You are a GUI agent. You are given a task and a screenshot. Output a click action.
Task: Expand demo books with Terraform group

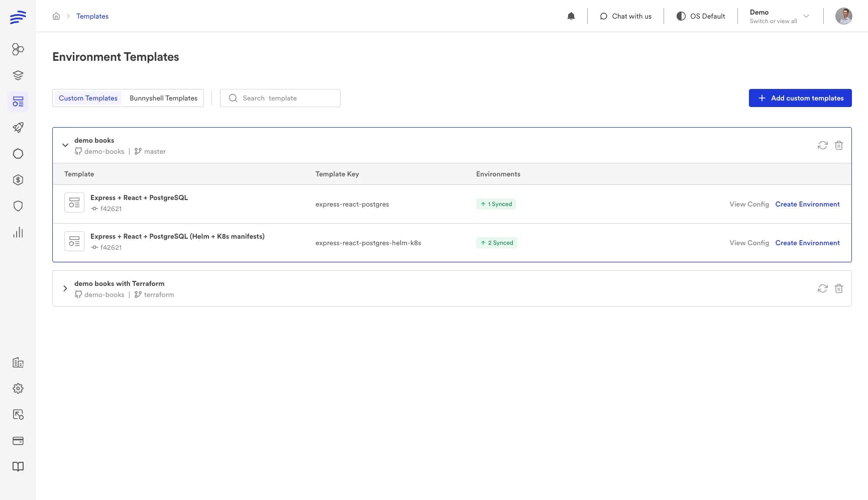pyautogui.click(x=65, y=288)
